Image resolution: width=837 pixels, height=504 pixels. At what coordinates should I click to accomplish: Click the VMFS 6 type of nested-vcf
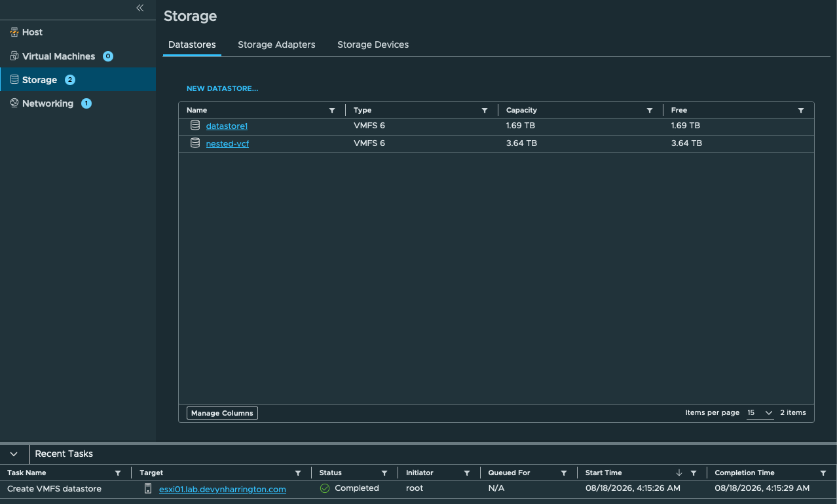pos(369,143)
